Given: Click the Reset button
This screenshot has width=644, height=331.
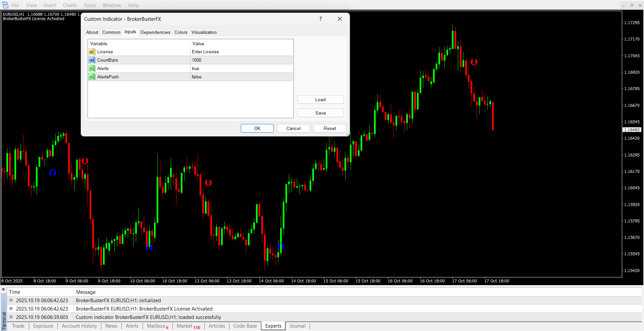Looking at the screenshot, I should pyautogui.click(x=329, y=128).
